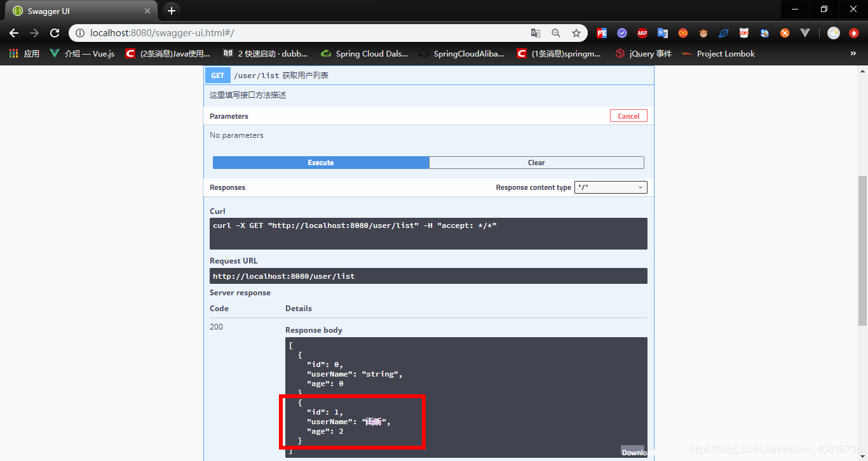The width and height of the screenshot is (868, 461).
Task: Open the Spring Cloud Dalston bookmark
Action: coord(365,54)
